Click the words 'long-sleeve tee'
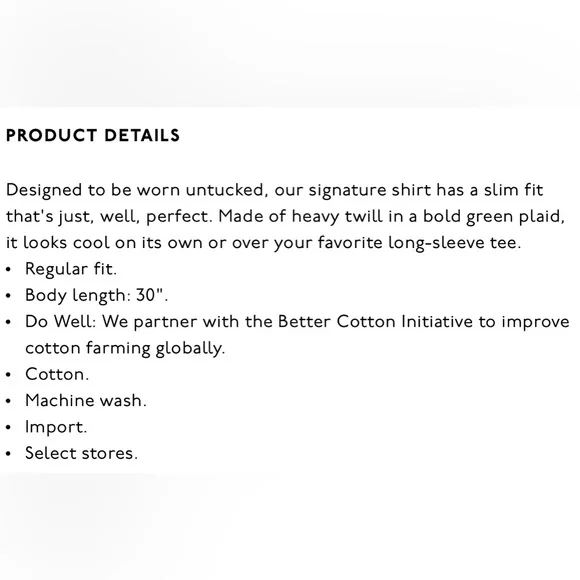 [454, 243]
